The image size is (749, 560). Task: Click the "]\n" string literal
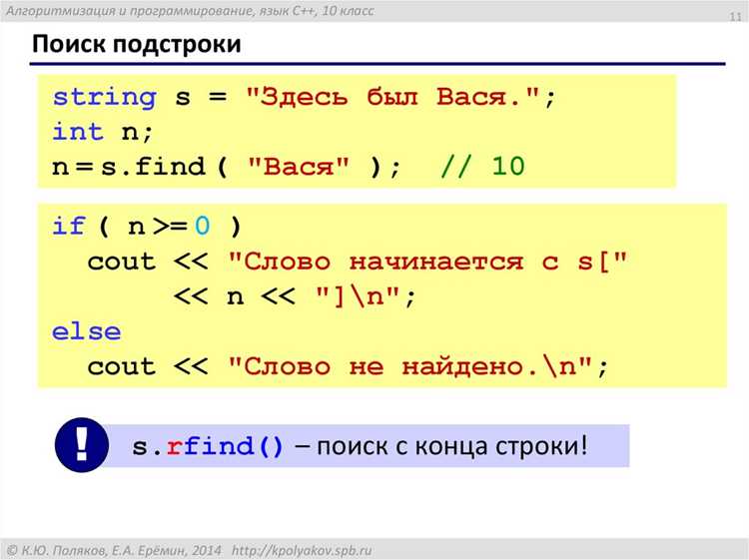point(359,296)
